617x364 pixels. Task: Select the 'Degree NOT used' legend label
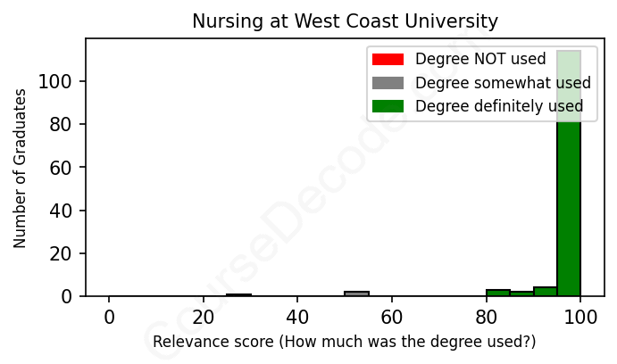pos(480,60)
